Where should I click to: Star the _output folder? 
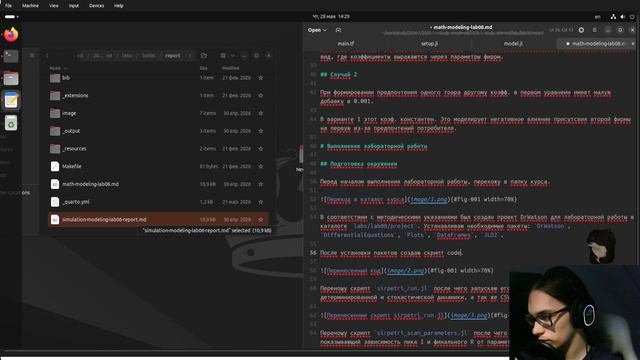(261, 131)
